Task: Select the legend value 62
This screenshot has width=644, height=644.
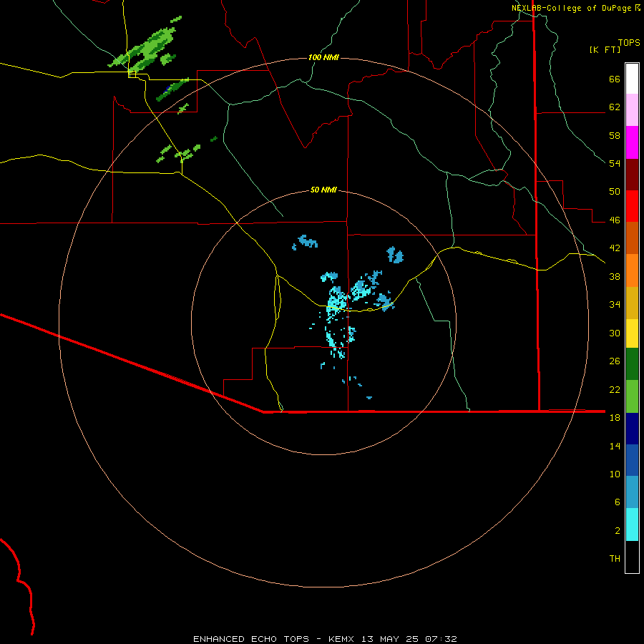Action: (615, 107)
